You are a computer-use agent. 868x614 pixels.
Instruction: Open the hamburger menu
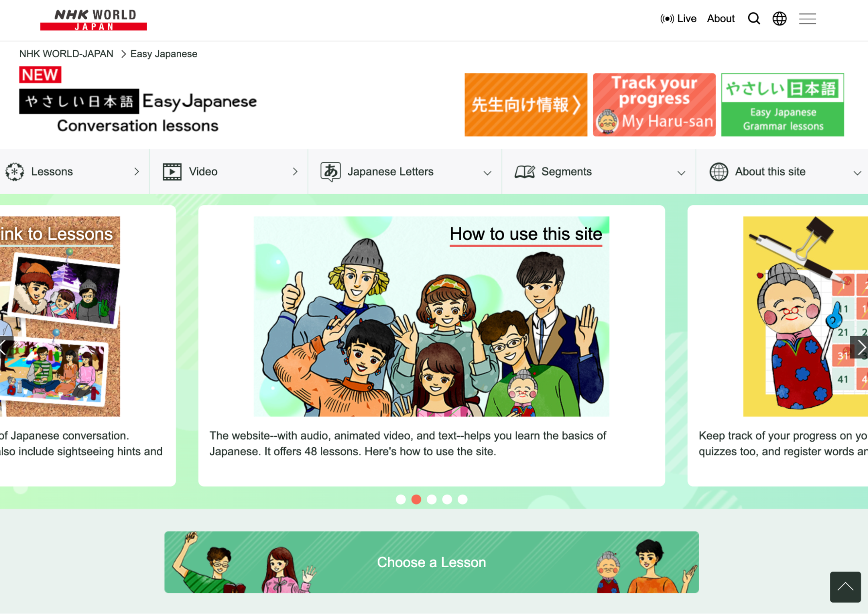(808, 19)
